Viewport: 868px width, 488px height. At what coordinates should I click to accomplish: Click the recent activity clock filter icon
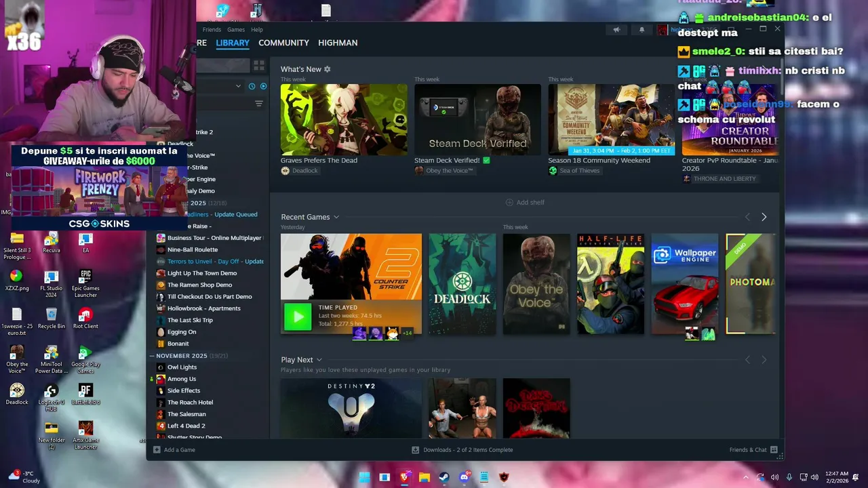252,86
